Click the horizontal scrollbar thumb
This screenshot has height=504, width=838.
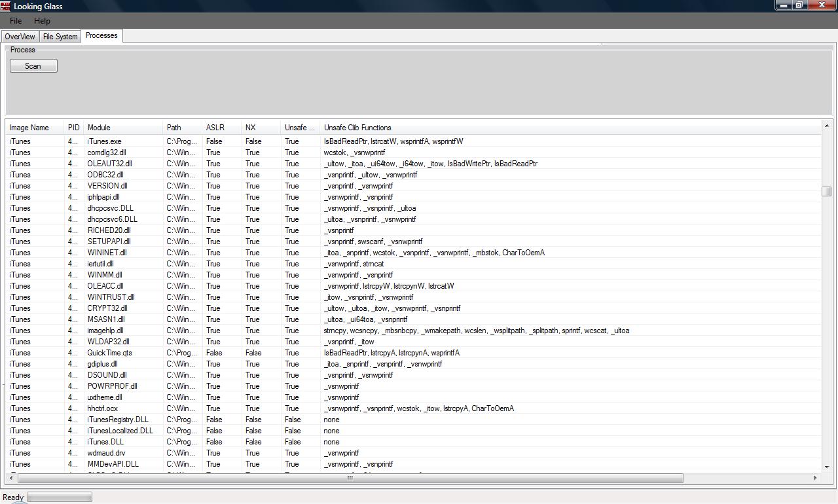[x=350, y=478]
